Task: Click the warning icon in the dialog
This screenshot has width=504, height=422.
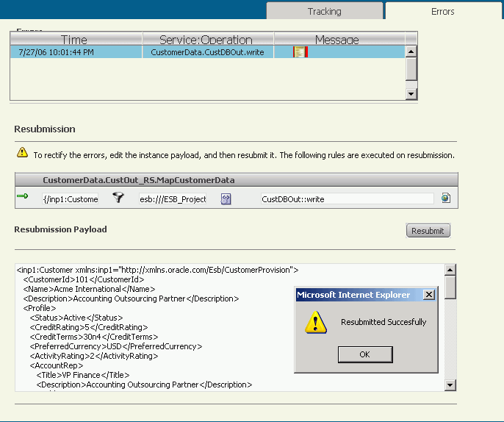Action: tap(316, 322)
